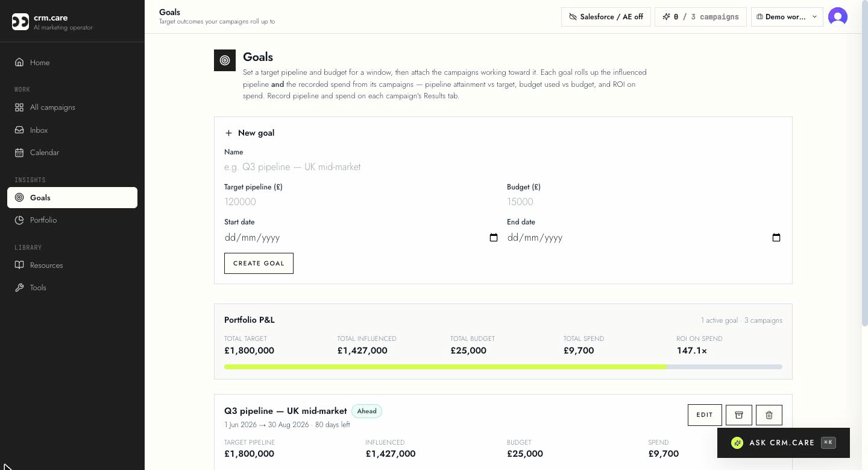Click the Resources book icon
The height and width of the screenshot is (470, 868).
point(19,265)
